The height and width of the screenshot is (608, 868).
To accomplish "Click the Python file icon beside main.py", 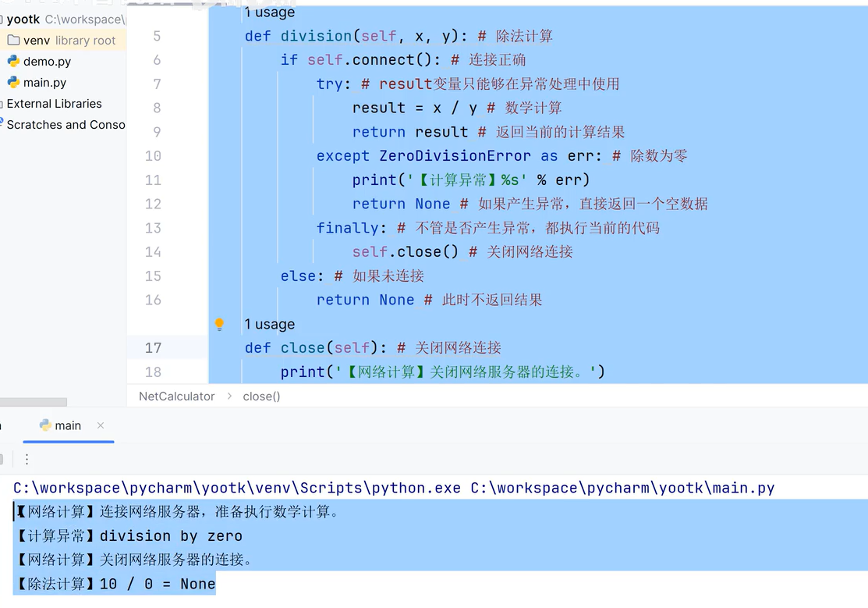I will (16, 80).
